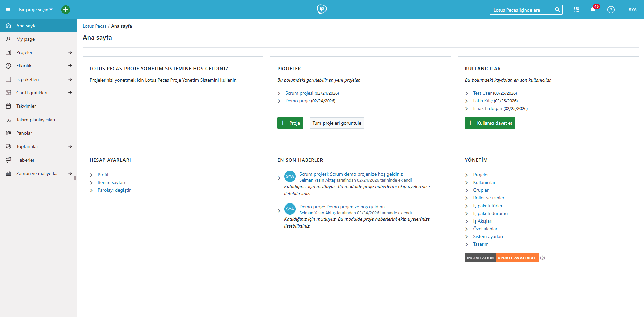
Task: Open the apps grid icon in the header
Action: point(576,10)
